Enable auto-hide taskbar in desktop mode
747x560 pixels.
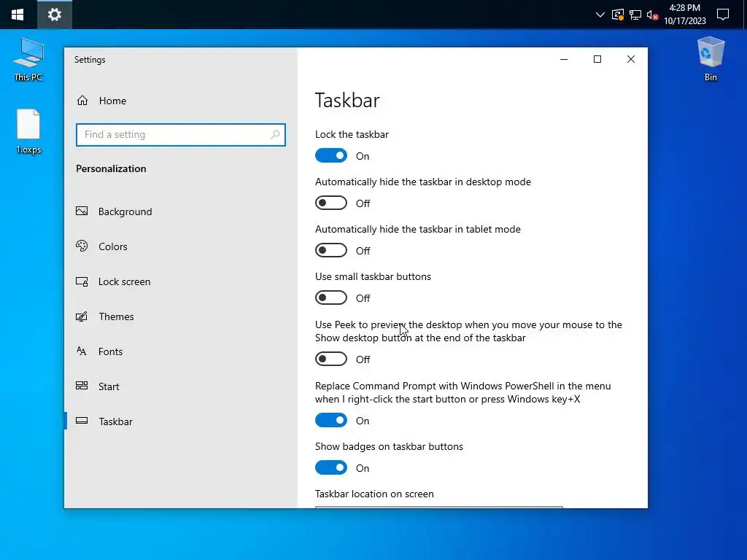[x=331, y=203]
